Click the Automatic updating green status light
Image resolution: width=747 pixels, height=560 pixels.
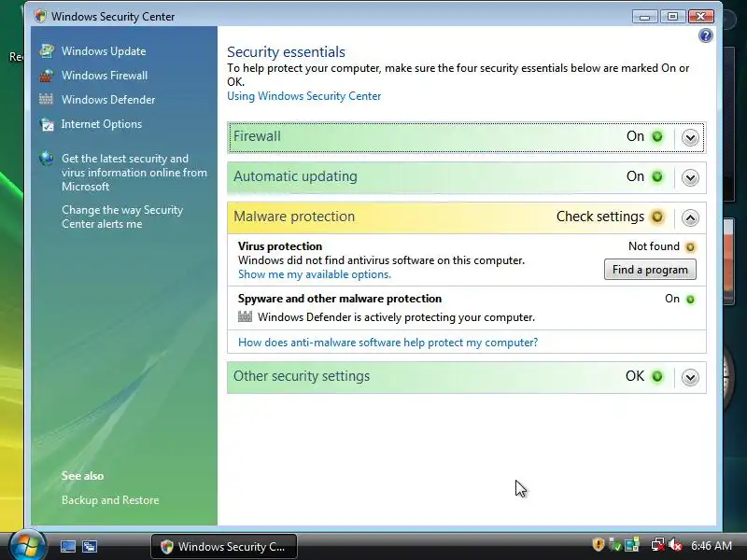(x=657, y=176)
